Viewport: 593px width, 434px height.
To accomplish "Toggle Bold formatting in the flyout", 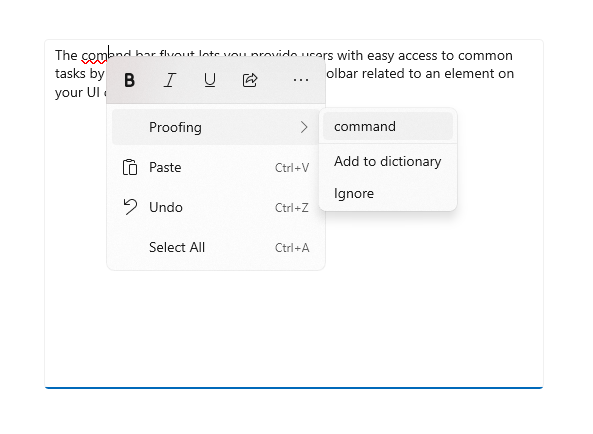I will pyautogui.click(x=129, y=80).
